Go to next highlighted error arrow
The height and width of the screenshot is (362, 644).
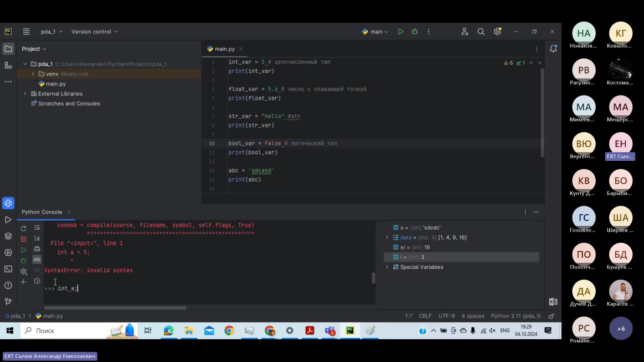pos(540,63)
